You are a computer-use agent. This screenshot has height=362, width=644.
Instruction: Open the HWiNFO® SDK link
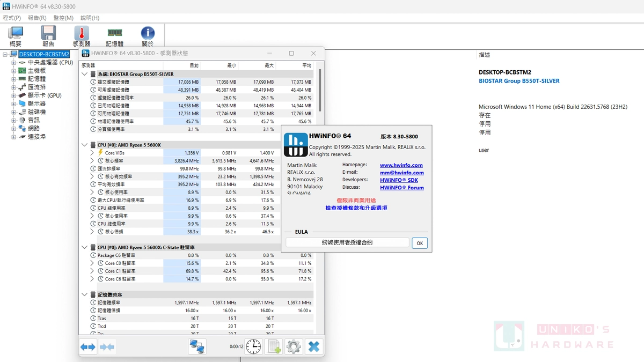[x=399, y=180]
